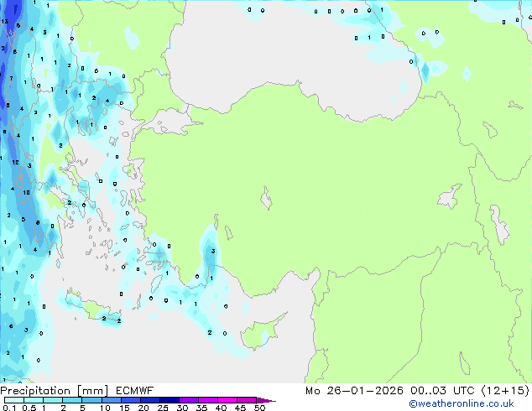Select the 0.5–1 mm legend color swatch
Image resolution: width=532 pixels, height=411 pixels.
click(34, 400)
